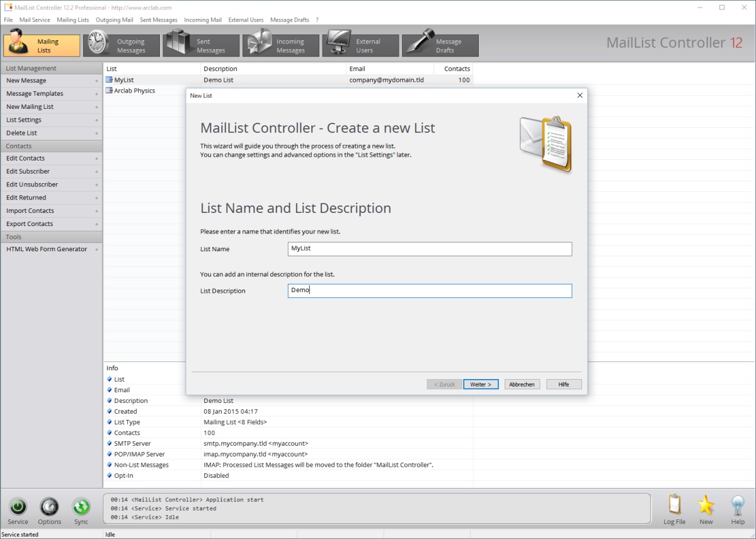The height and width of the screenshot is (539, 756).
Task: Click into the List Name field
Action: point(430,249)
